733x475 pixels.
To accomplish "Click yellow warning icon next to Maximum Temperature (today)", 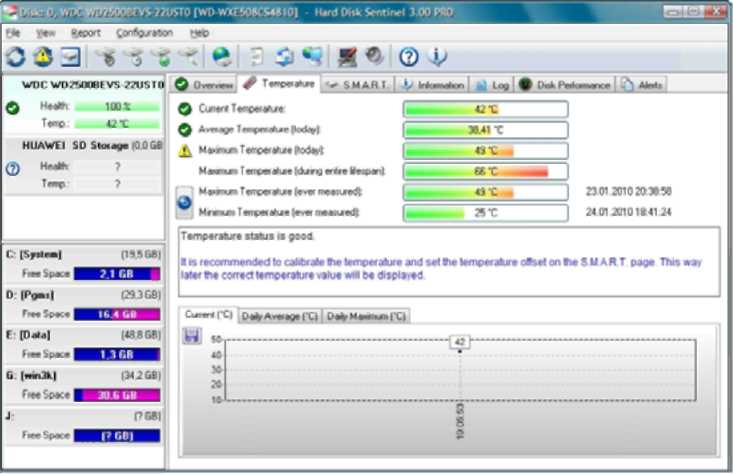I will point(185,151).
